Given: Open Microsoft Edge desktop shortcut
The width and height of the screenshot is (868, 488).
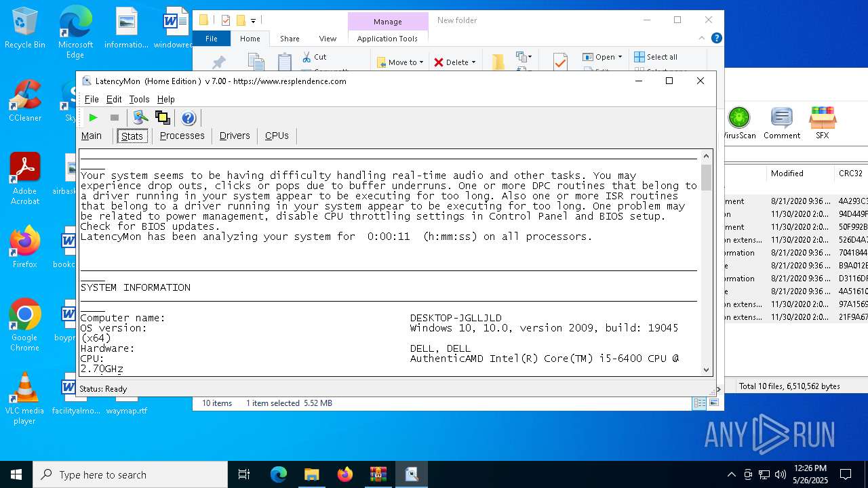Looking at the screenshot, I should [75, 32].
